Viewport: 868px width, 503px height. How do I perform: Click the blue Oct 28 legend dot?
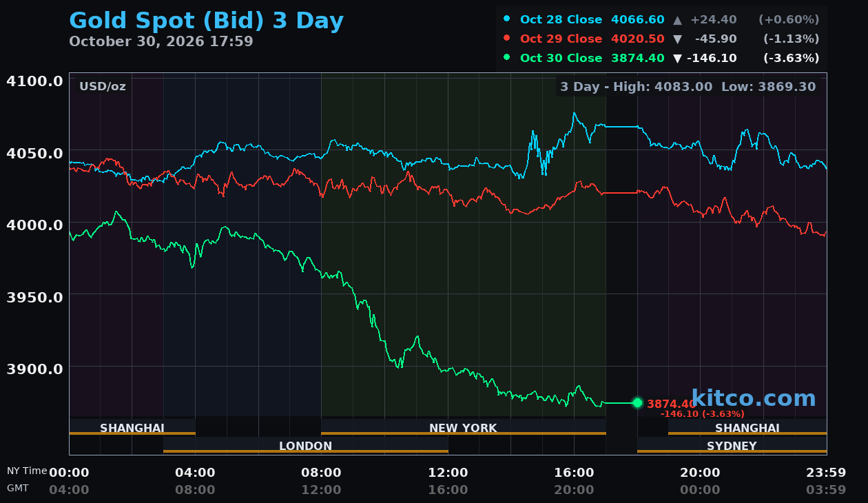coord(507,19)
